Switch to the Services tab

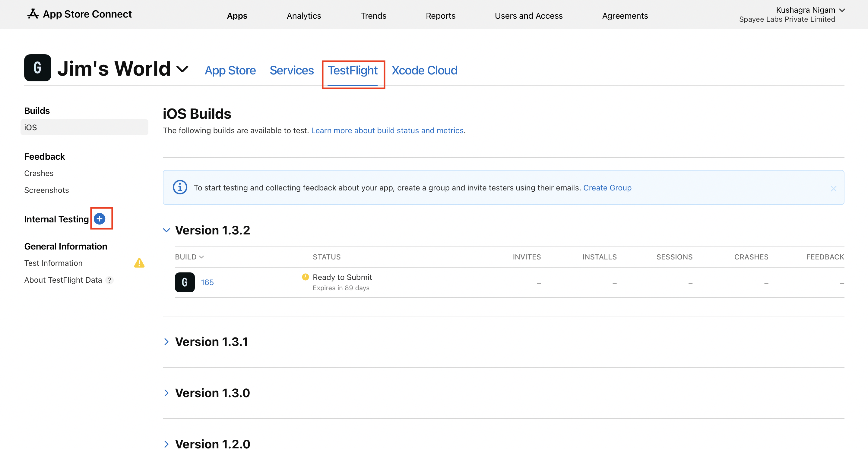[291, 70]
